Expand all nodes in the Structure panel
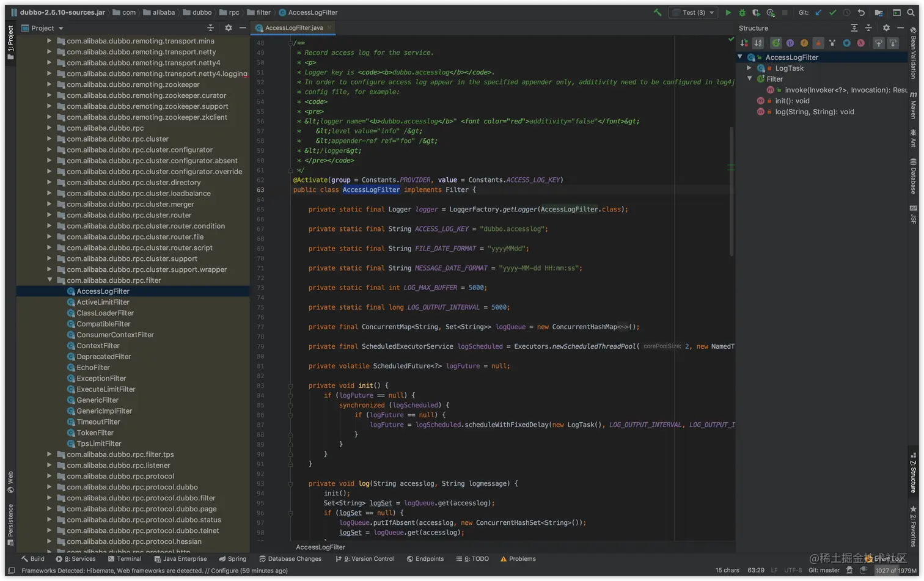924x581 pixels. tap(854, 27)
